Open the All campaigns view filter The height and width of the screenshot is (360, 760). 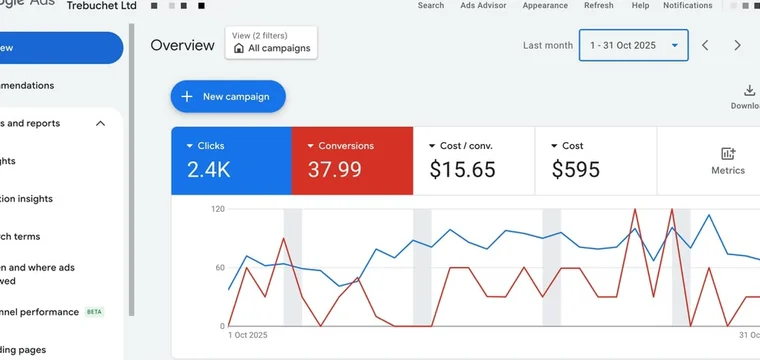pos(271,43)
